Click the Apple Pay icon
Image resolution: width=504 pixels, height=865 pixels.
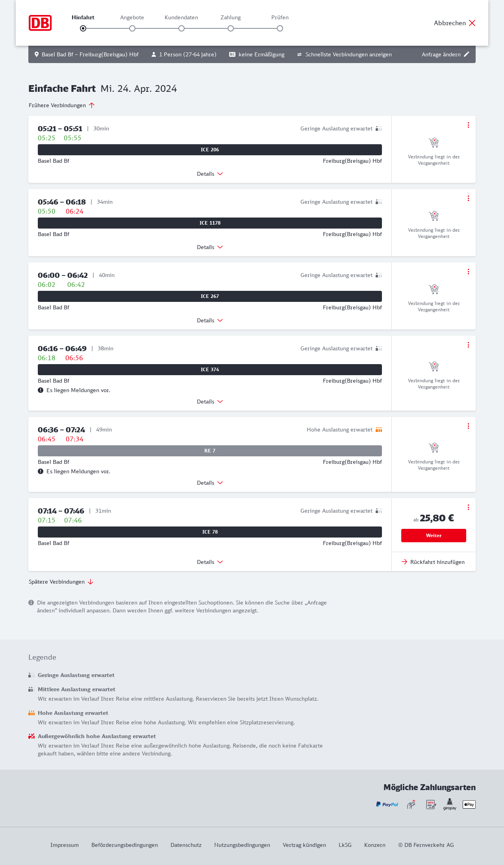469,804
